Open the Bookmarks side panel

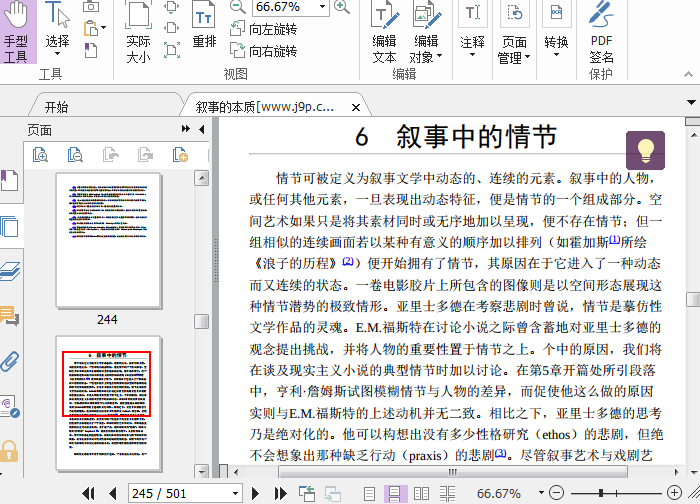click(x=9, y=181)
